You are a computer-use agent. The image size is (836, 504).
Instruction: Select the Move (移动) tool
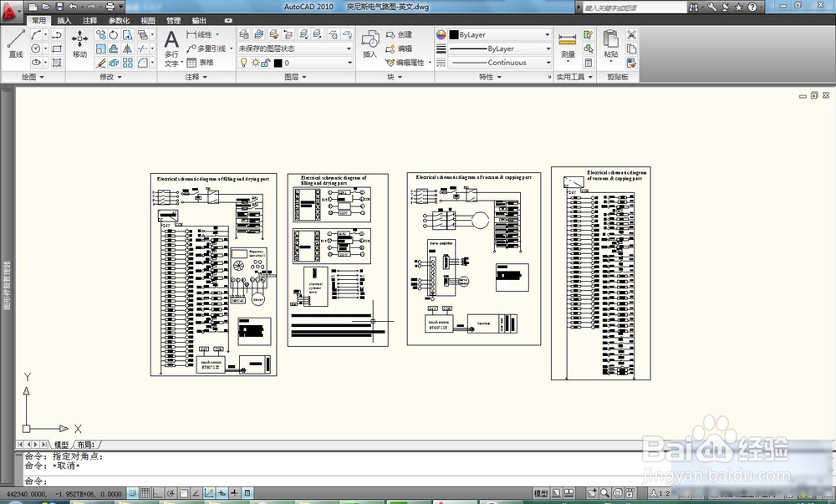click(x=79, y=43)
